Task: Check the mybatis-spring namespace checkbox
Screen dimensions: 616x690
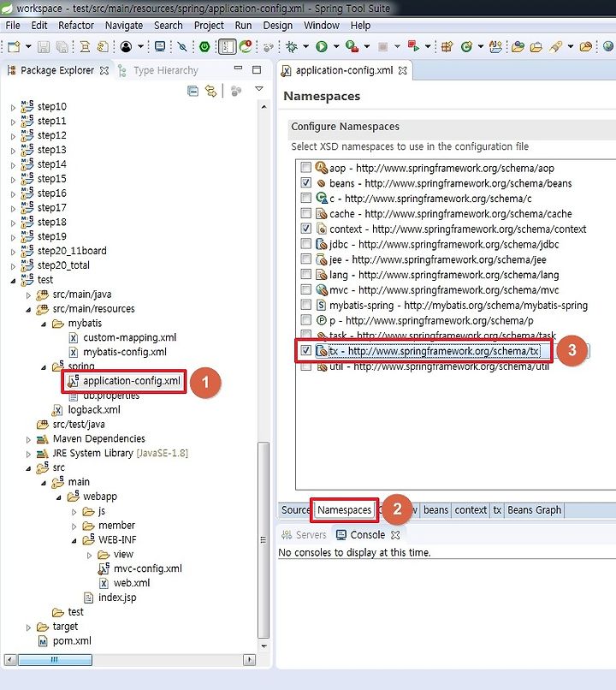Action: [305, 305]
